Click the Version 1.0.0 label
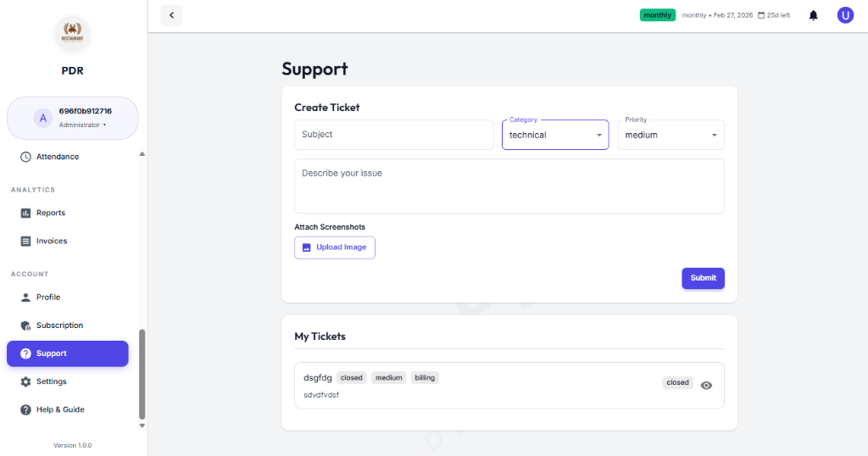 tap(73, 446)
